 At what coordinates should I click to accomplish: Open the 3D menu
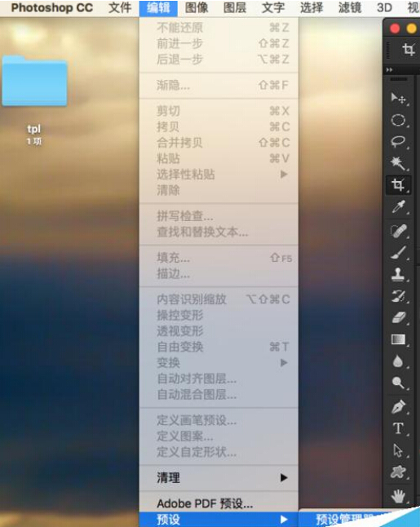384,7
